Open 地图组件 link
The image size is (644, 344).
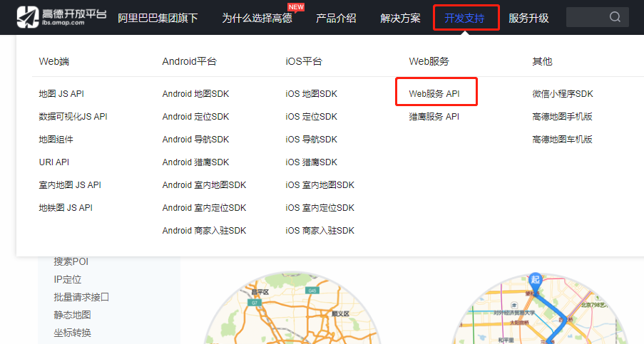point(56,140)
